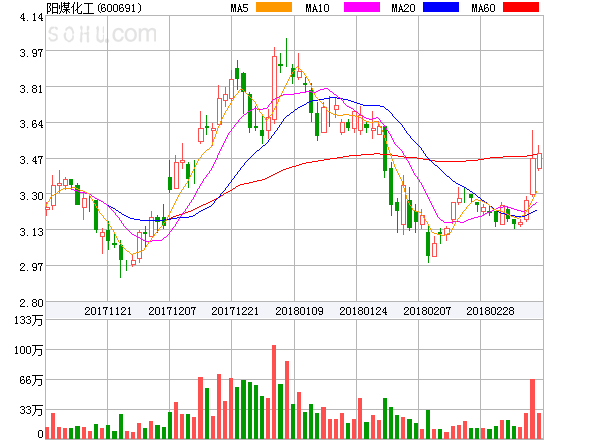Screen dimensions: 600x440
Task: Click the MA5 legend label
Action: 239,8
